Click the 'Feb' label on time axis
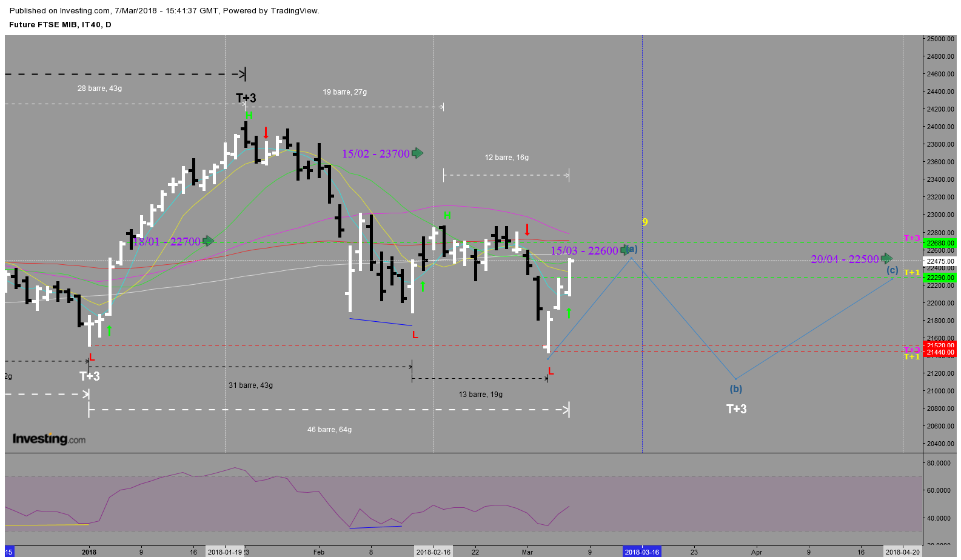Image resolution: width=961 pixels, height=560 pixels. click(x=319, y=552)
